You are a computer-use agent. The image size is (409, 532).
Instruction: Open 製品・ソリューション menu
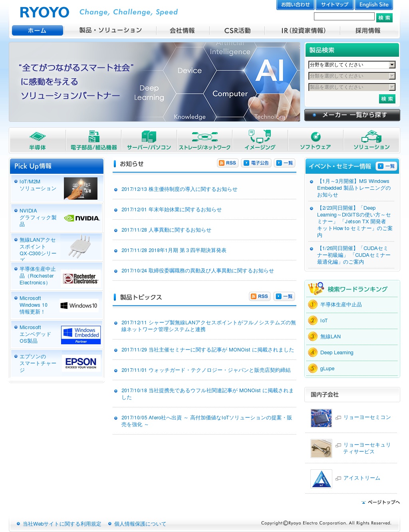click(x=111, y=30)
